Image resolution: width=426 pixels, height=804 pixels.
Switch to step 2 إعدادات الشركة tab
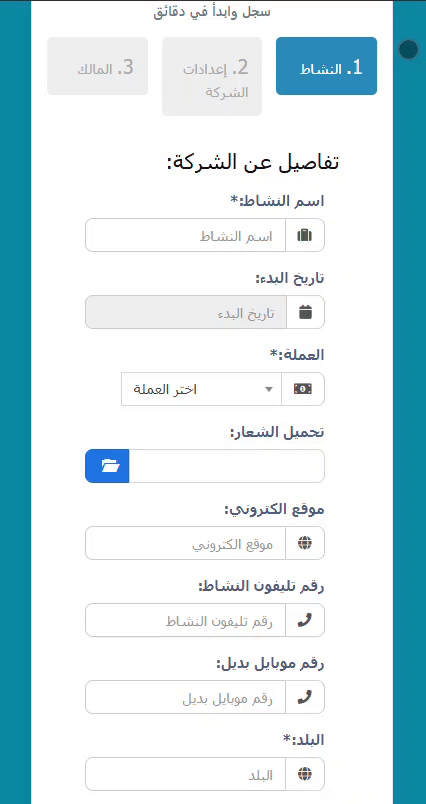pyautogui.click(x=212, y=76)
